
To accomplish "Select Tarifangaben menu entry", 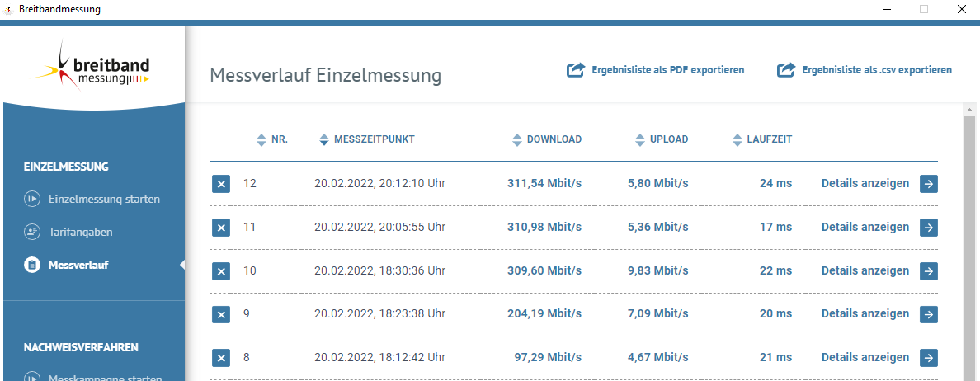I will (80, 232).
